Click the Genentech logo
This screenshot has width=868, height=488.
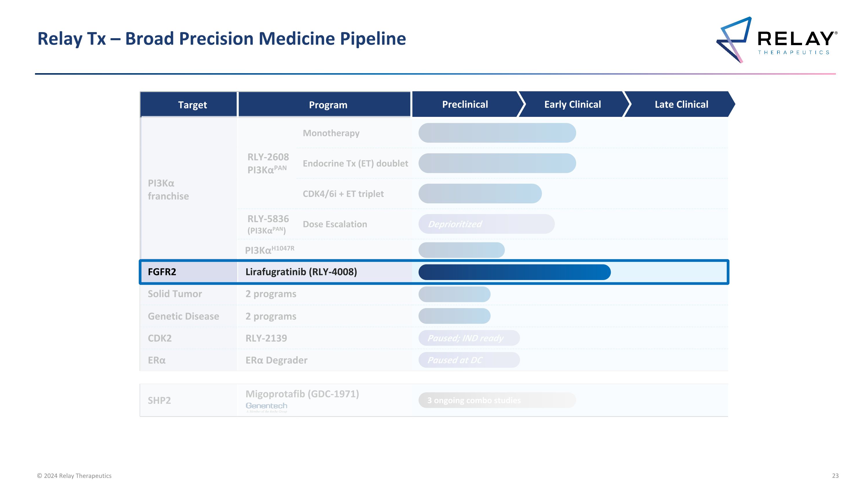(x=266, y=406)
